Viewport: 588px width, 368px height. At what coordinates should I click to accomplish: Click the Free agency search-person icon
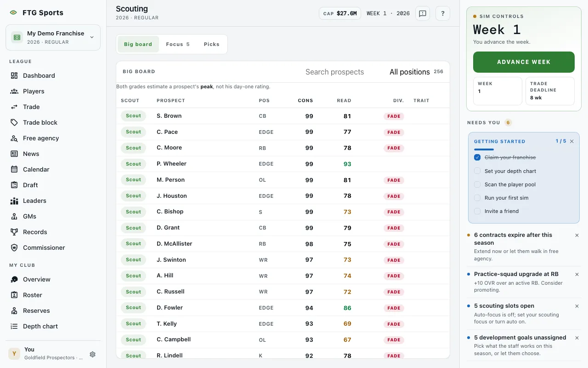click(x=14, y=138)
